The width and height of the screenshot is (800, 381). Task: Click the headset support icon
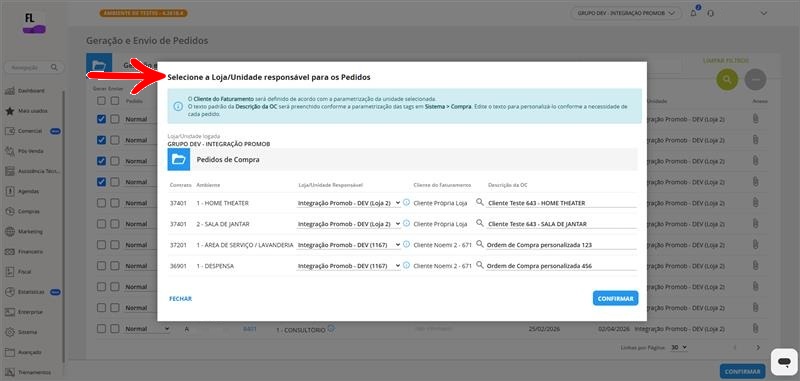(711, 13)
